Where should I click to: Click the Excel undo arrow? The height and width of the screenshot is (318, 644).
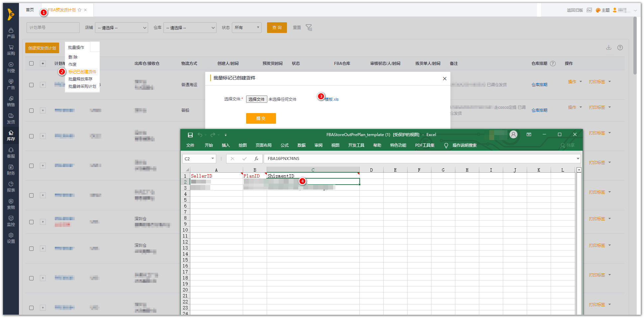pyautogui.click(x=200, y=135)
